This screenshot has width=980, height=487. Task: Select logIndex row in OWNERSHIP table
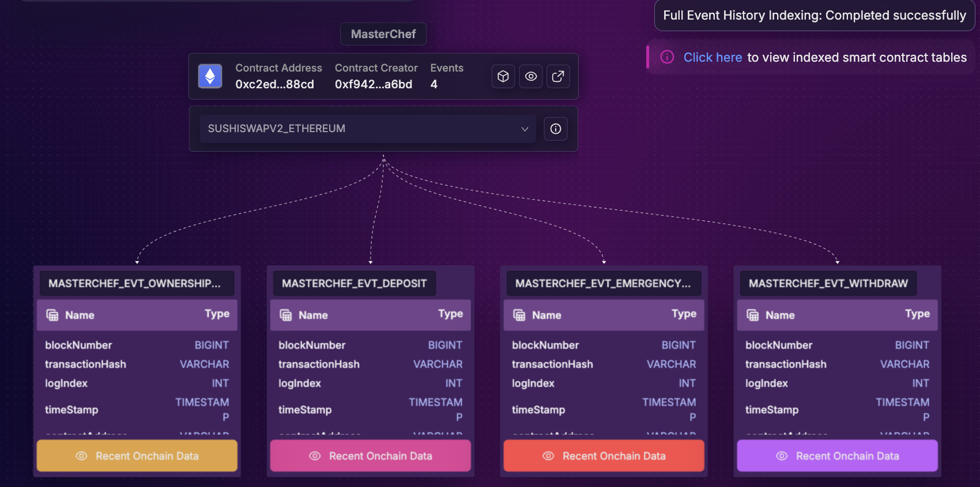(137, 383)
